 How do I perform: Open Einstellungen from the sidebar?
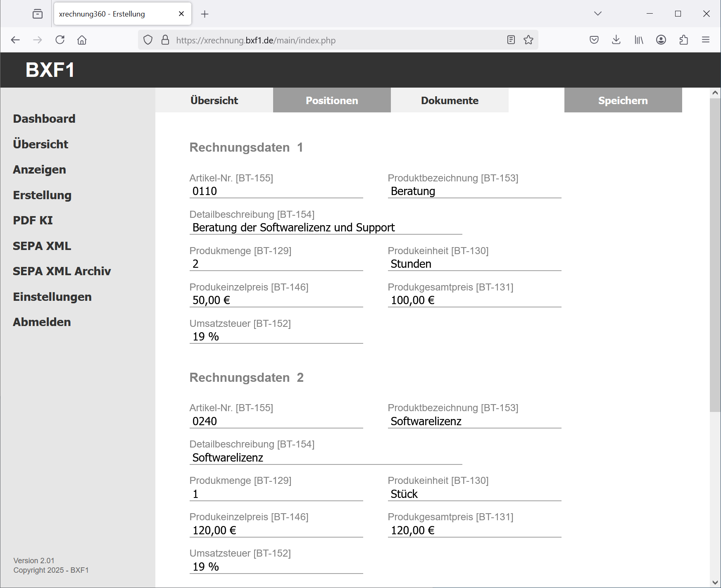tap(52, 297)
